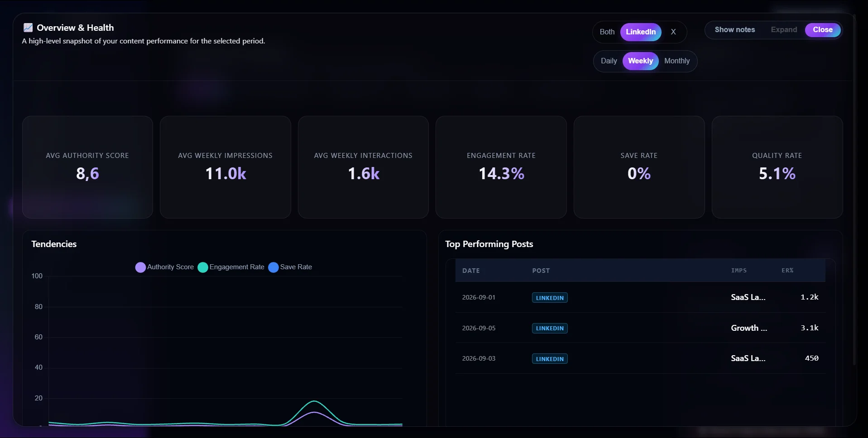The width and height of the screenshot is (868, 438).
Task: Open the Growth ... post row
Action: (640, 328)
